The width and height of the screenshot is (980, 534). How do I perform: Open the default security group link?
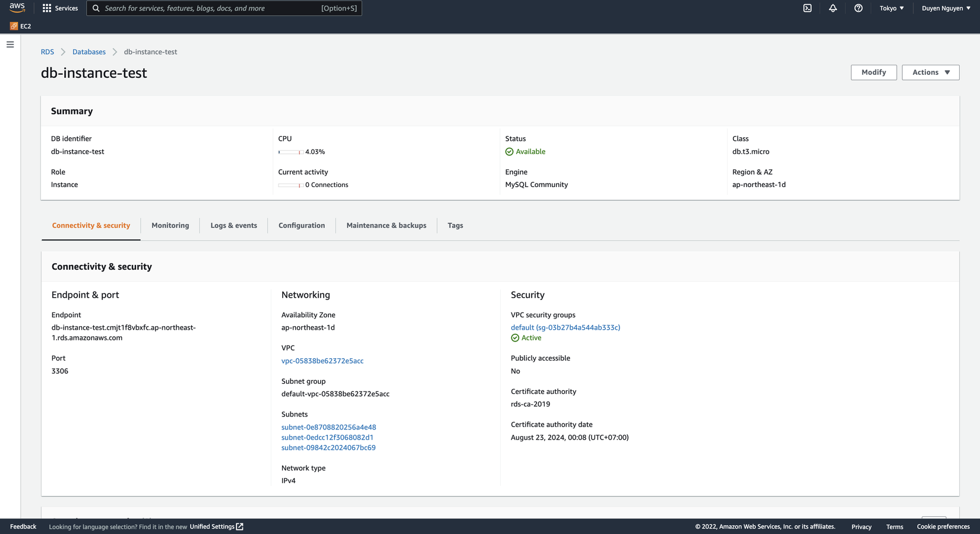click(565, 328)
